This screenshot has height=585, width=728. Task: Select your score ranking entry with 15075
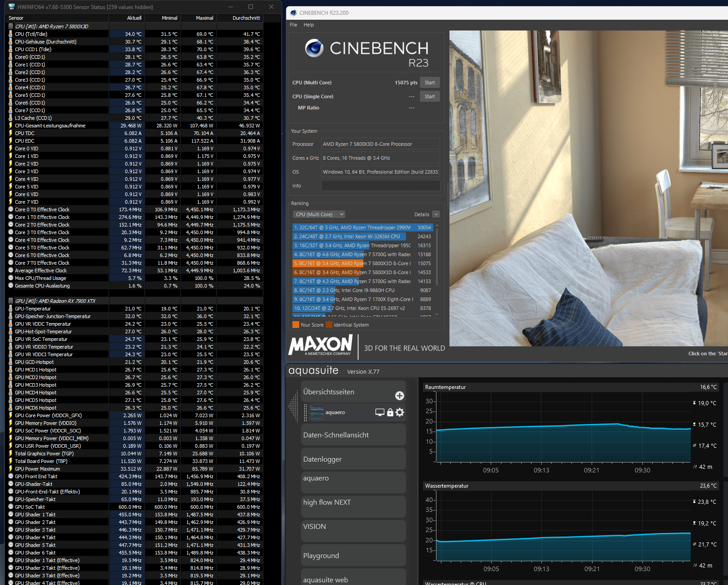[x=362, y=263]
